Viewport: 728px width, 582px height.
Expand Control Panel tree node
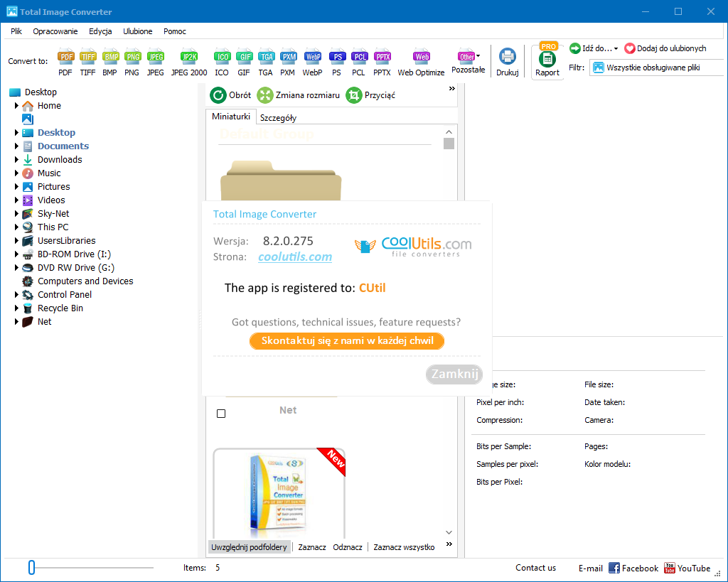(x=17, y=295)
